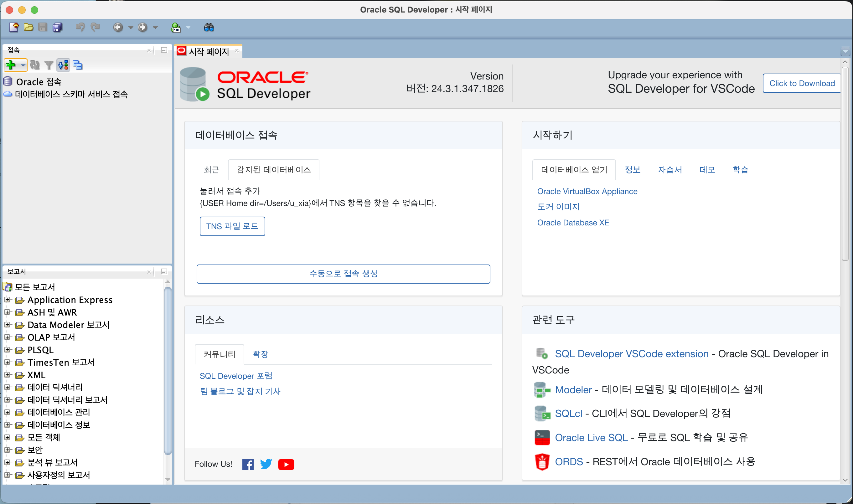Expand the PLSQL reports folder
The width and height of the screenshot is (853, 504).
(x=7, y=349)
